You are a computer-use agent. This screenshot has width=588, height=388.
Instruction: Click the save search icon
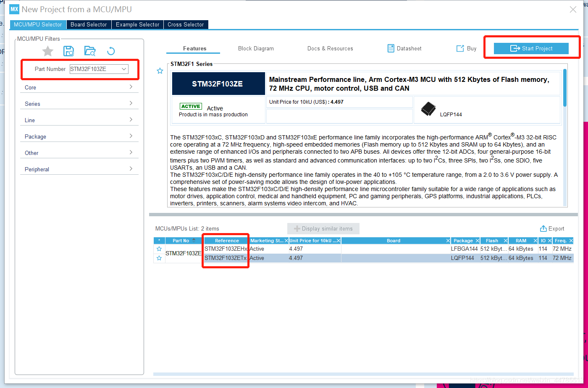pyautogui.click(x=68, y=51)
